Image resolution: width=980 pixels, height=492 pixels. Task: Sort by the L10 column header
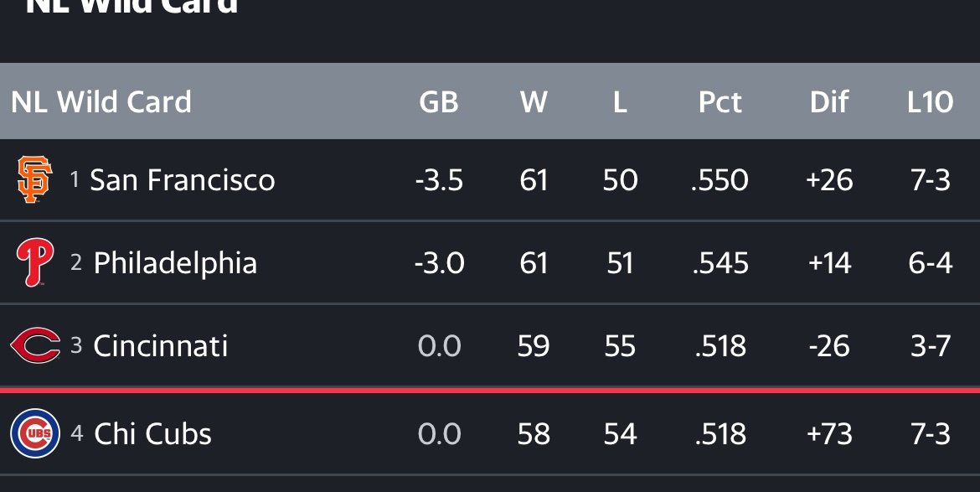tap(930, 102)
